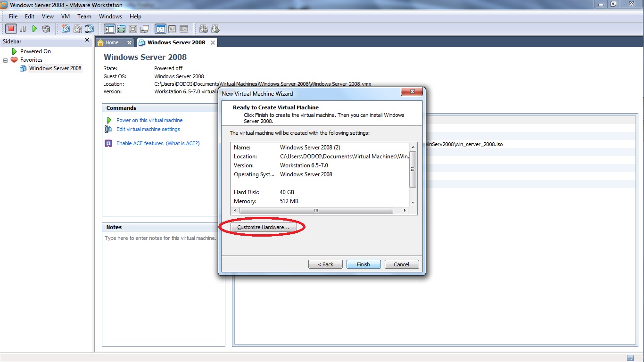Viewport: 644px width, 362px height.
Task: Click the Enable ACE features link
Action: (x=140, y=143)
